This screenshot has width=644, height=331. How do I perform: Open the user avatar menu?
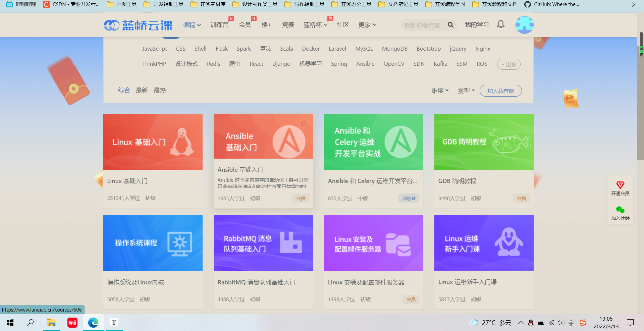[x=524, y=25]
